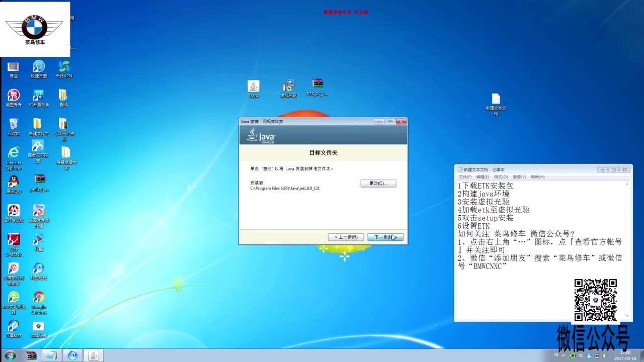
Task: Click the 阿里旺旺 taskbar button
Action: [x=72, y=355]
